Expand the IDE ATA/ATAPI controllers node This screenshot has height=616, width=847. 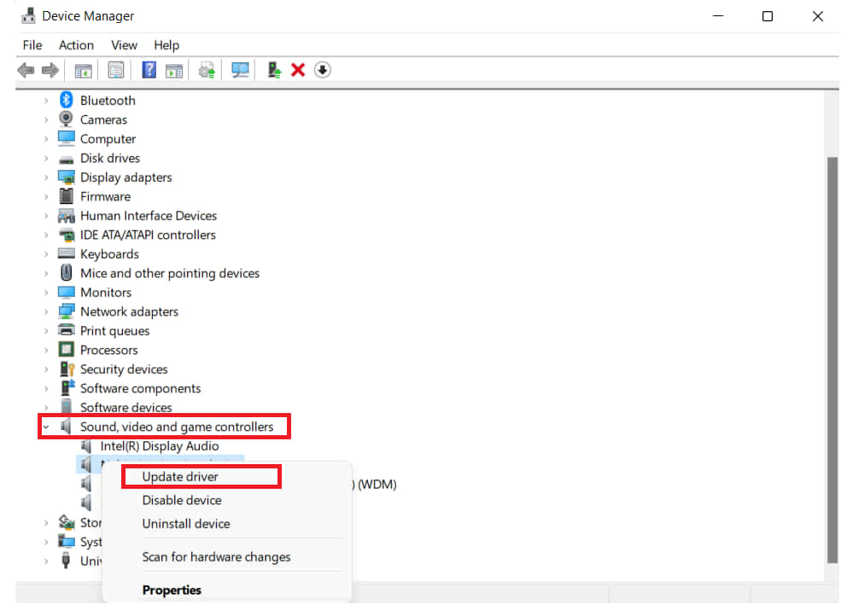46,235
